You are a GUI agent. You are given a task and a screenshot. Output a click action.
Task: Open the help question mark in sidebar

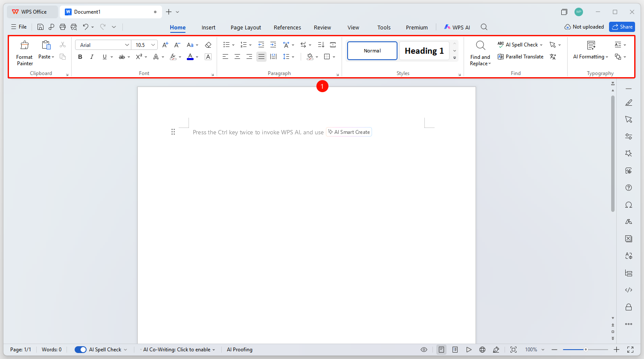(x=629, y=188)
